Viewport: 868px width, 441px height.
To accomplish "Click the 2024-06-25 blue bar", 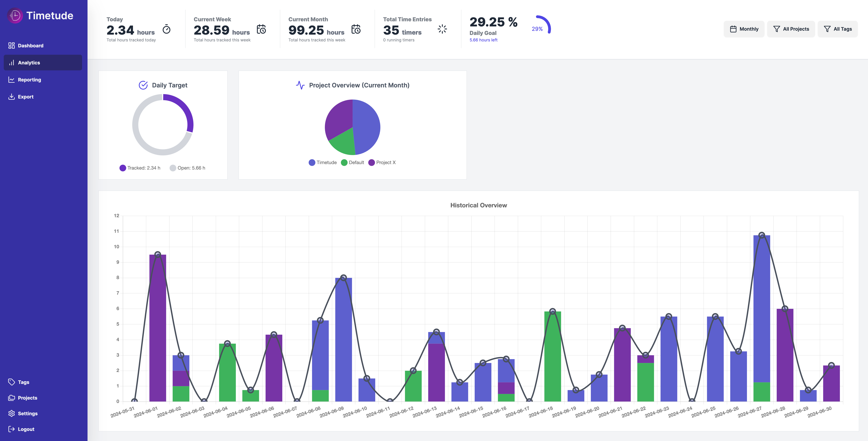I will [715, 359].
